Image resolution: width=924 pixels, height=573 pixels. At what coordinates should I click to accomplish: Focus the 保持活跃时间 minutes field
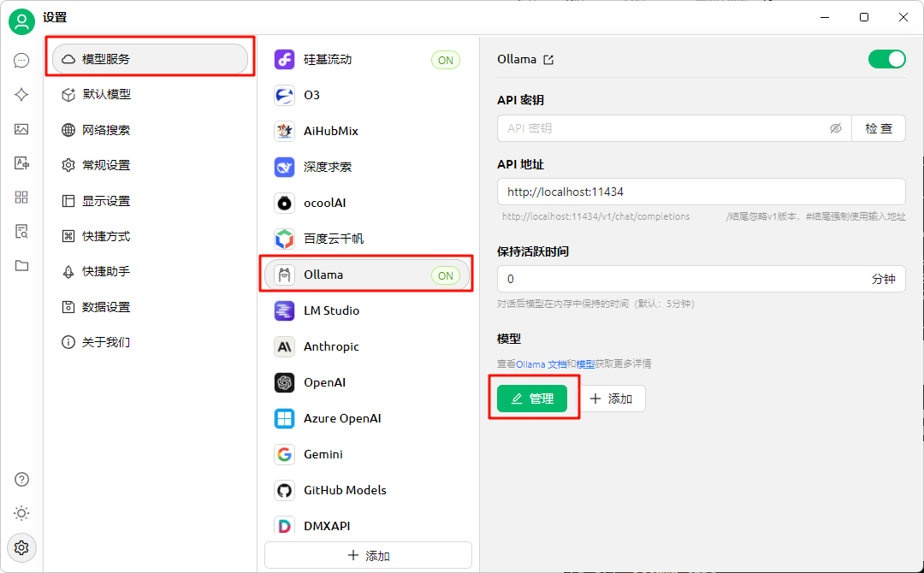pos(702,279)
